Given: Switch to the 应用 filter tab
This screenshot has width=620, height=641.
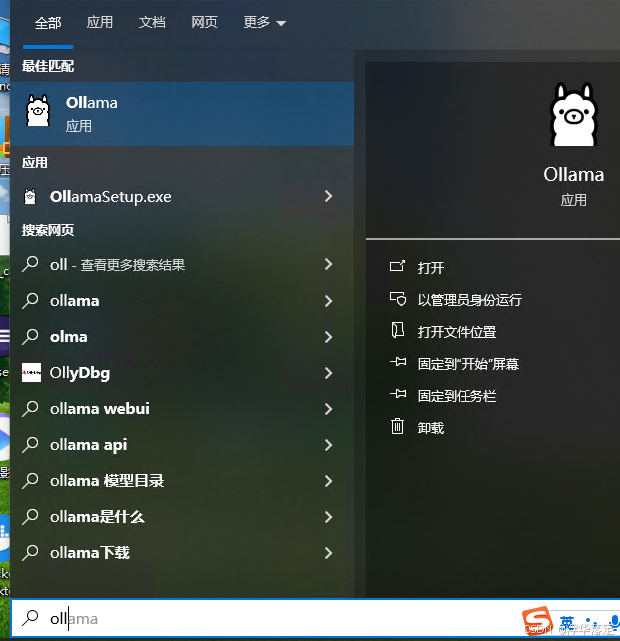Looking at the screenshot, I should pyautogui.click(x=100, y=22).
